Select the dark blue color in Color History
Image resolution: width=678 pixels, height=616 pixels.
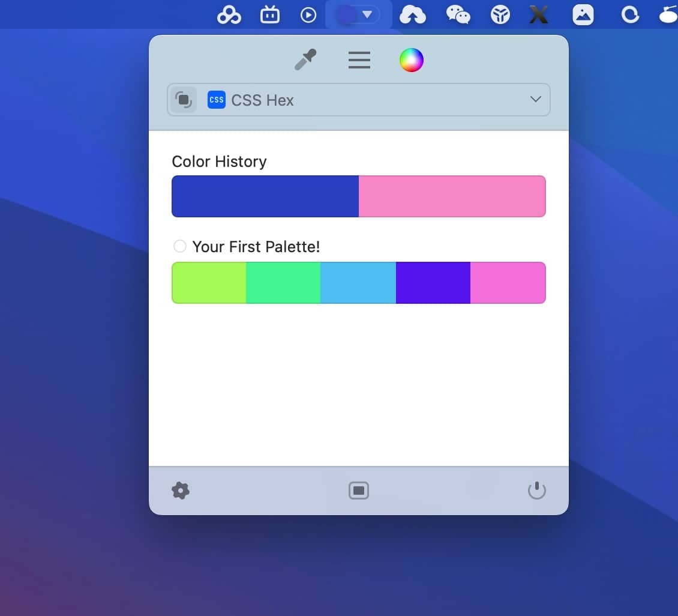pyautogui.click(x=265, y=196)
